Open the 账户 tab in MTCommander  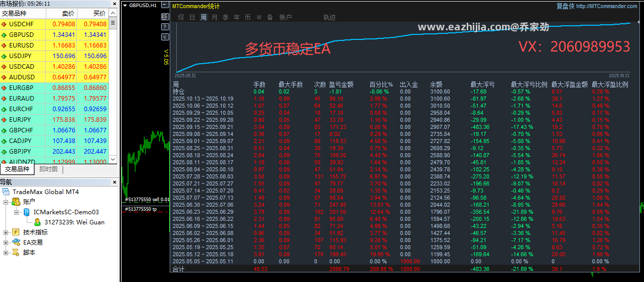[x=285, y=17]
